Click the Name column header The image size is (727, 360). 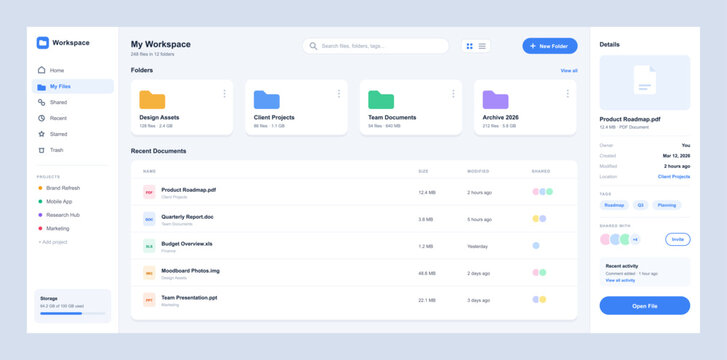[149, 171]
